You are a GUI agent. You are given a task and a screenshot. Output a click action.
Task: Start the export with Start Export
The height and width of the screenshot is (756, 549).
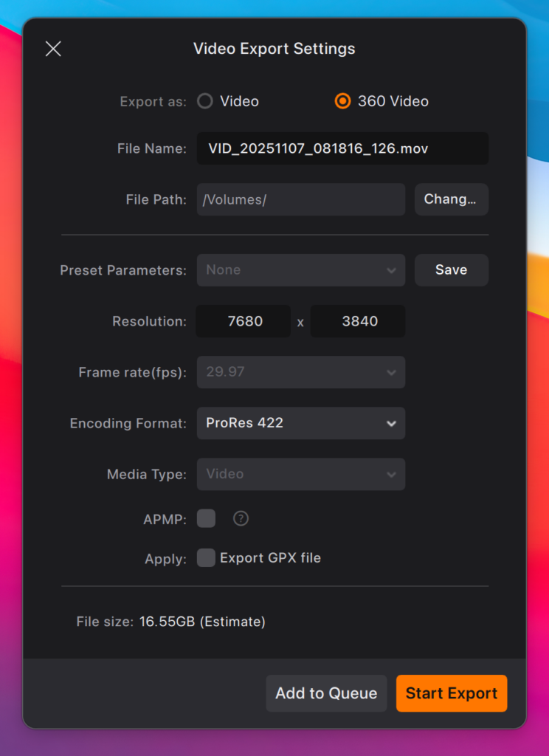coord(451,693)
